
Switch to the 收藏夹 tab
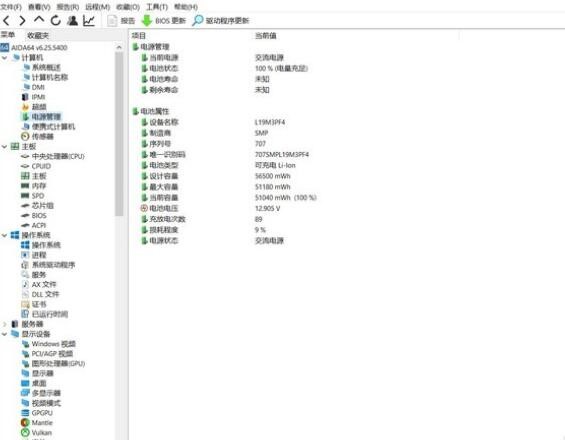click(x=38, y=35)
